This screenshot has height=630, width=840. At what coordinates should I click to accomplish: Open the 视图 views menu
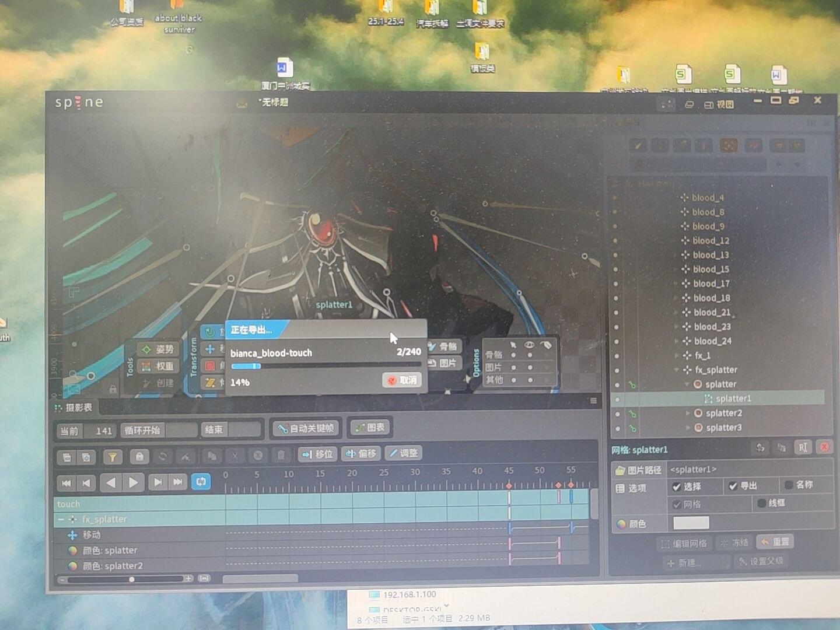pos(719,104)
